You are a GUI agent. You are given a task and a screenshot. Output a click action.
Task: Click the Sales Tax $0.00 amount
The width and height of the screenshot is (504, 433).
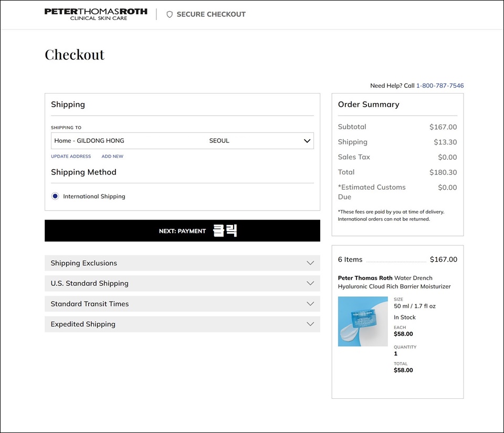click(x=447, y=157)
